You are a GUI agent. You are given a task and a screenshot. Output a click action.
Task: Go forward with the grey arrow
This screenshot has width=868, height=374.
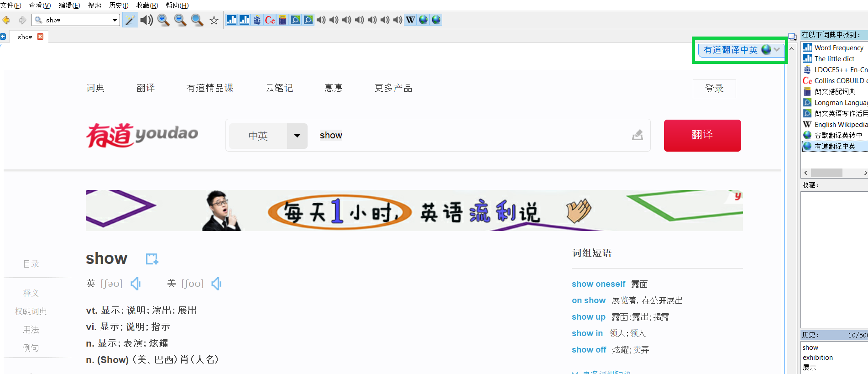[22, 20]
